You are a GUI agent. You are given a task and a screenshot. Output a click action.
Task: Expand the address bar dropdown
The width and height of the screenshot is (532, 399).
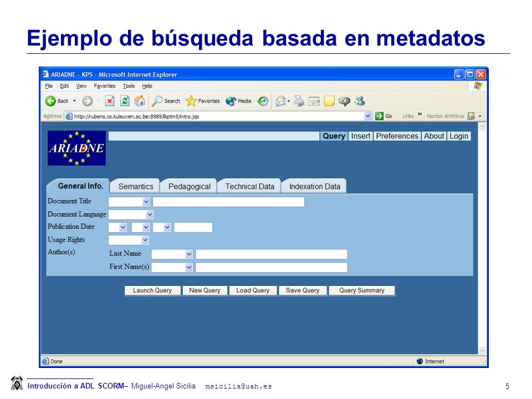click(x=368, y=116)
